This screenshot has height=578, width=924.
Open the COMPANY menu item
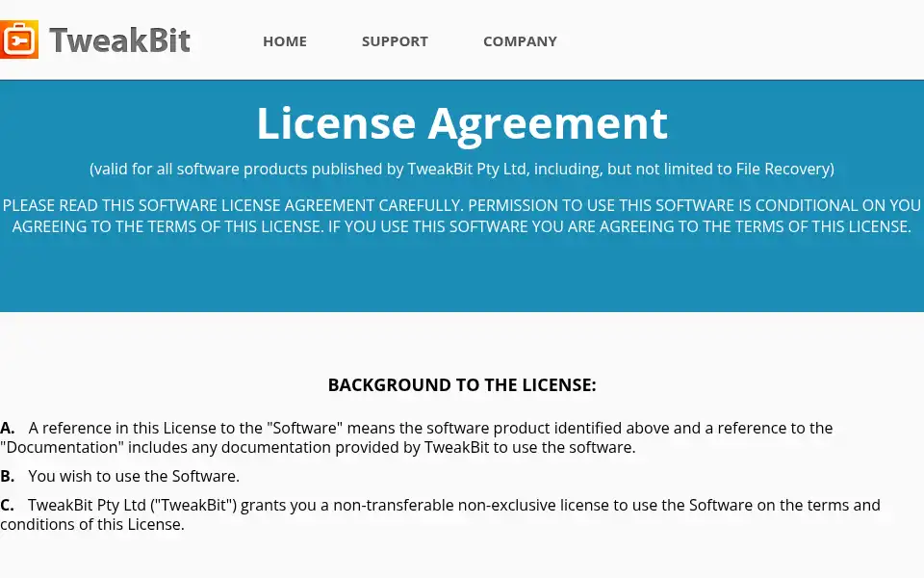[x=520, y=41]
